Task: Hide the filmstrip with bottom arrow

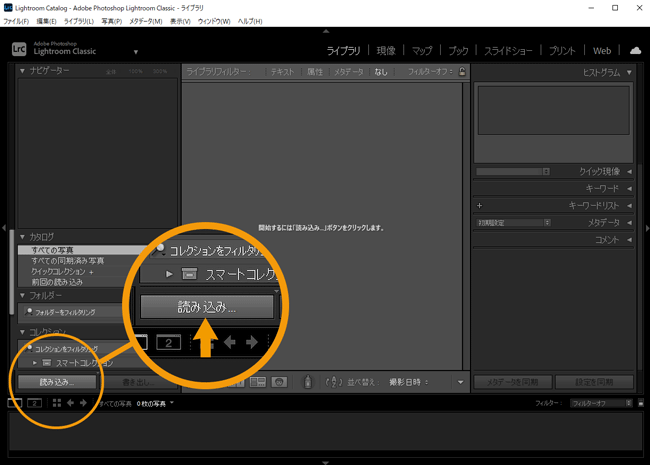Action: coord(326,462)
